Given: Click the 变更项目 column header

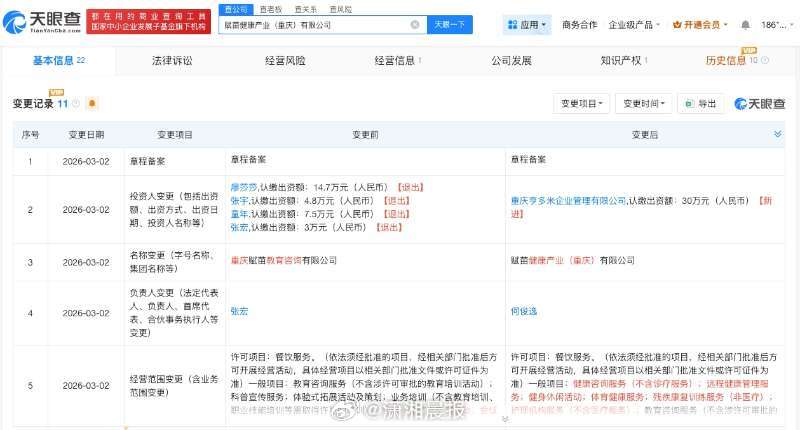Looking at the screenshot, I should (174, 135).
